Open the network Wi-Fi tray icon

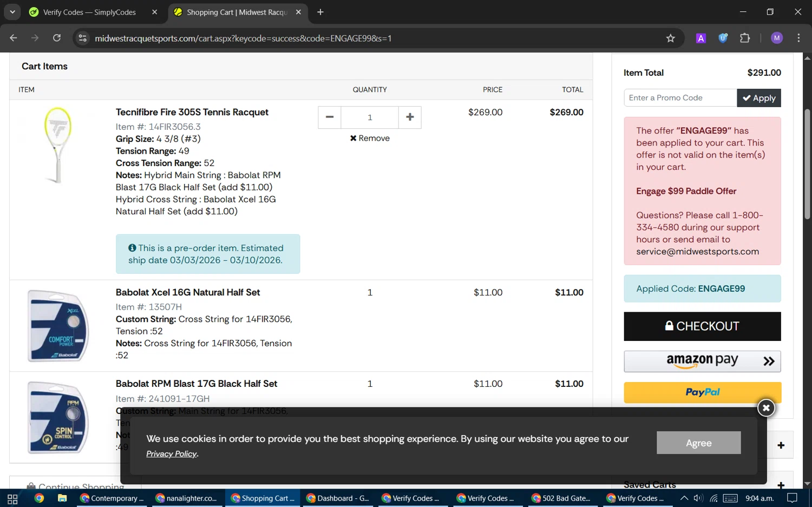tap(714, 498)
